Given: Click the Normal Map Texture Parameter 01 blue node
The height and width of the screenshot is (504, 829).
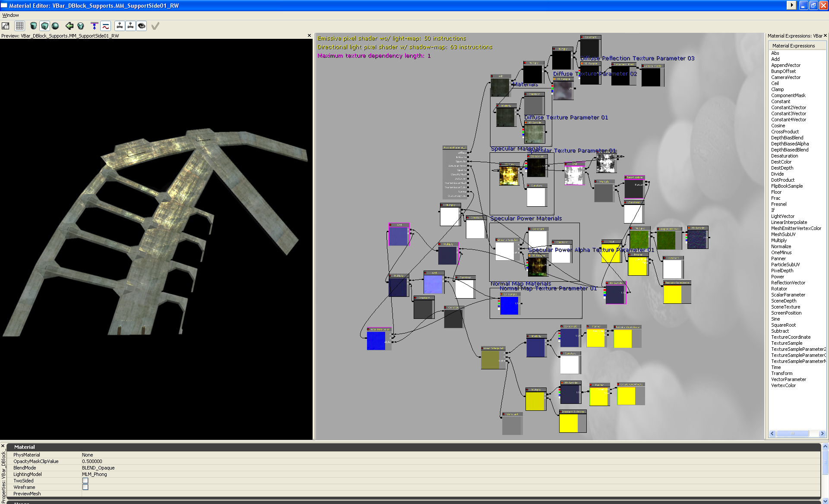Looking at the screenshot, I should pyautogui.click(x=509, y=306).
